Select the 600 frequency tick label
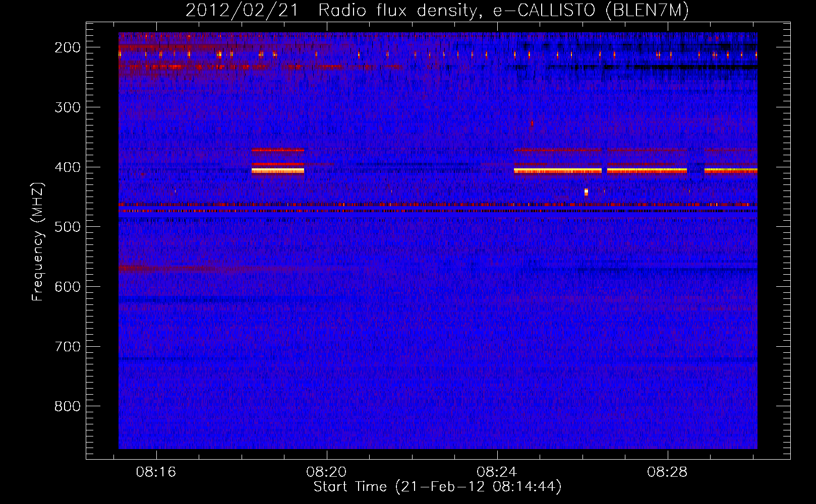This screenshot has width=816, height=504. (68, 287)
